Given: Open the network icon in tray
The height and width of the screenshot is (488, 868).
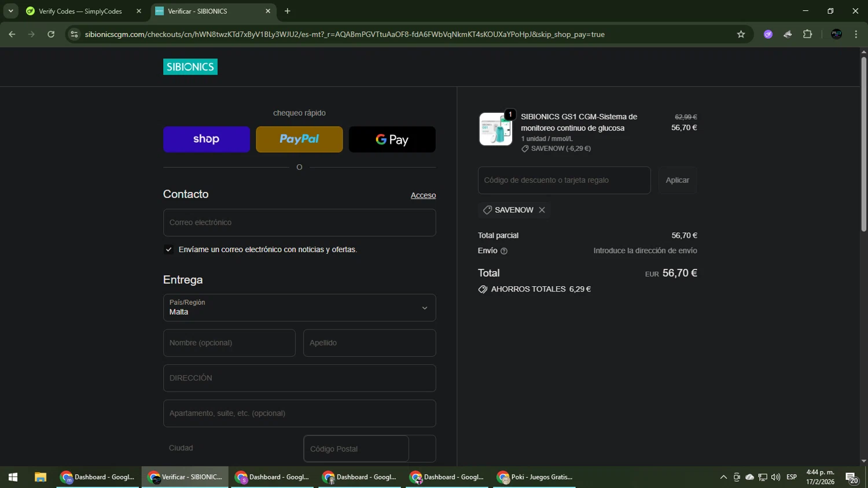Looking at the screenshot, I should click(763, 477).
